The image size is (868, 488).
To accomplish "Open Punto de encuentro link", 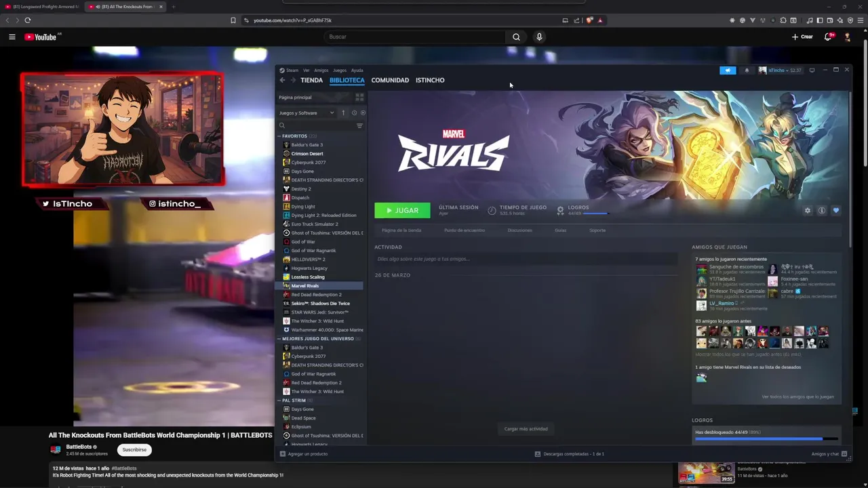I will pos(464,230).
